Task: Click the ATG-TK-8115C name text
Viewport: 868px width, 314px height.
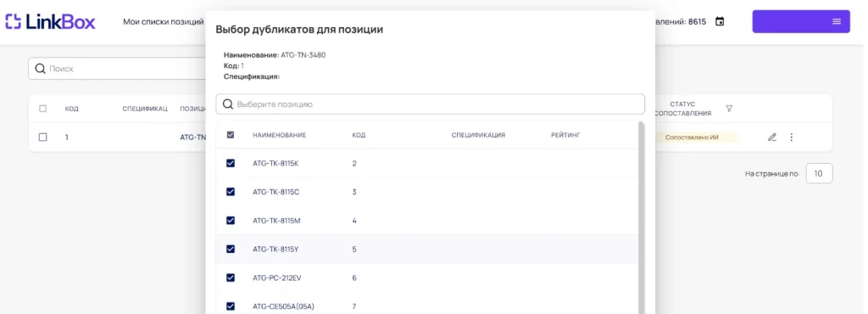Action: 275,192
